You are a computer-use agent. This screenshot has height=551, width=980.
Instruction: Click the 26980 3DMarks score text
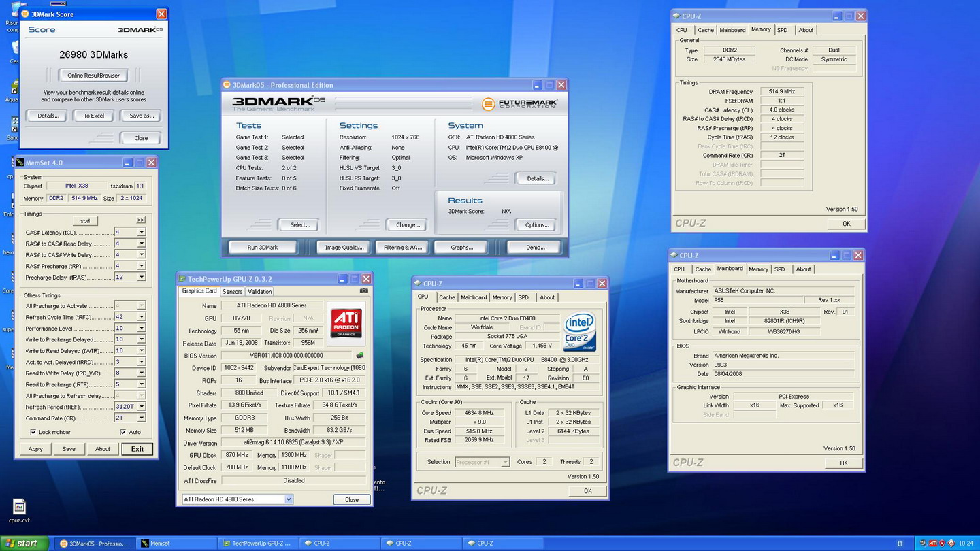93,55
